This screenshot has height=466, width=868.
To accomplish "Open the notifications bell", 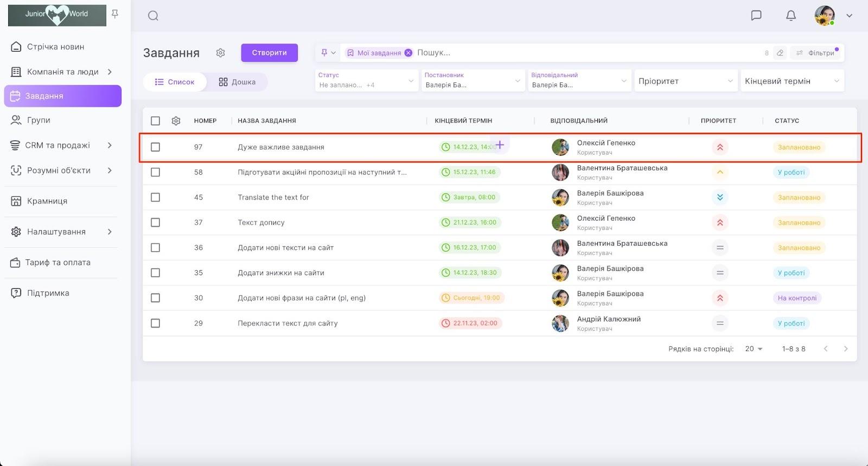I will click(x=790, y=15).
